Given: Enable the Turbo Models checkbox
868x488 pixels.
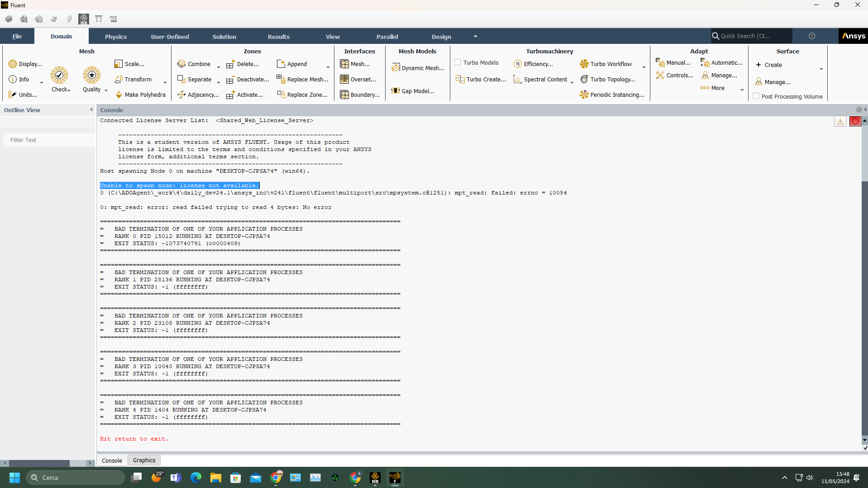Looking at the screenshot, I should [458, 62].
